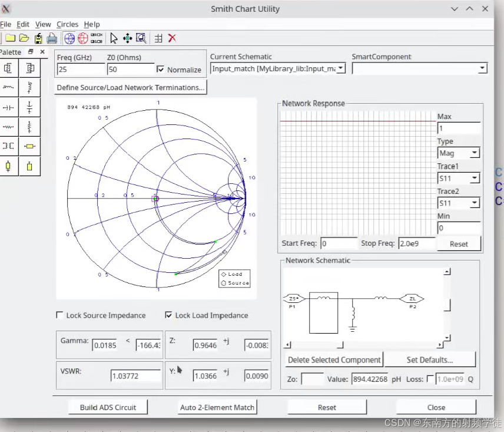
Task: Uncheck the Normalize checkbox
Action: pyautogui.click(x=160, y=69)
